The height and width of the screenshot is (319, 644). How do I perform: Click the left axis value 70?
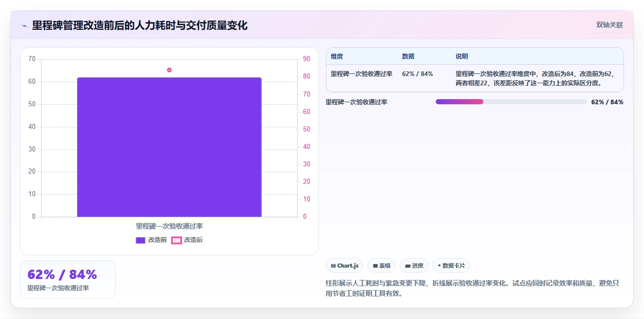32,59
